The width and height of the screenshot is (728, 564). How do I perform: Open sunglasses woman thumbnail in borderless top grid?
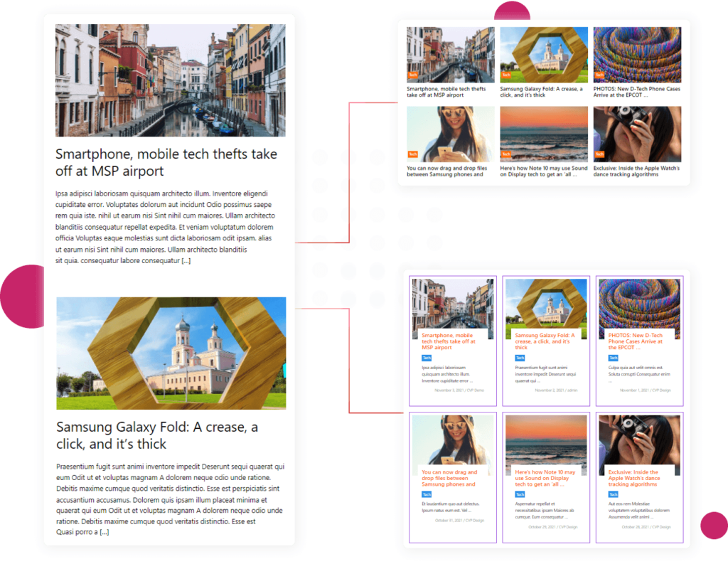click(450, 134)
